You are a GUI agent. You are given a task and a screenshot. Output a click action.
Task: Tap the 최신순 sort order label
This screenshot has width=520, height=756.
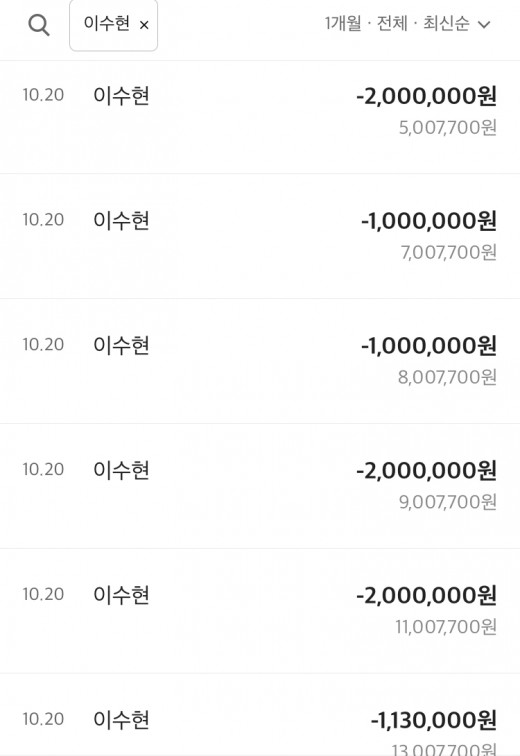click(x=446, y=23)
